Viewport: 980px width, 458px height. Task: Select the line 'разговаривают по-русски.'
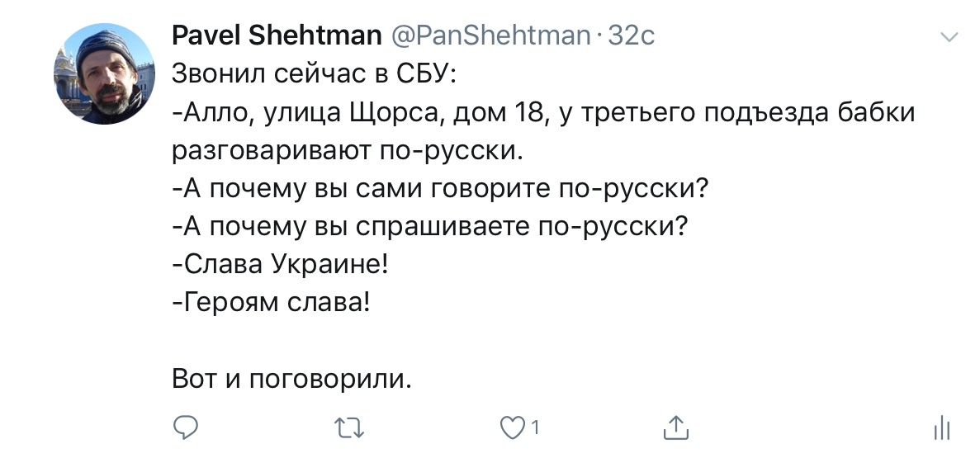pos(347,151)
